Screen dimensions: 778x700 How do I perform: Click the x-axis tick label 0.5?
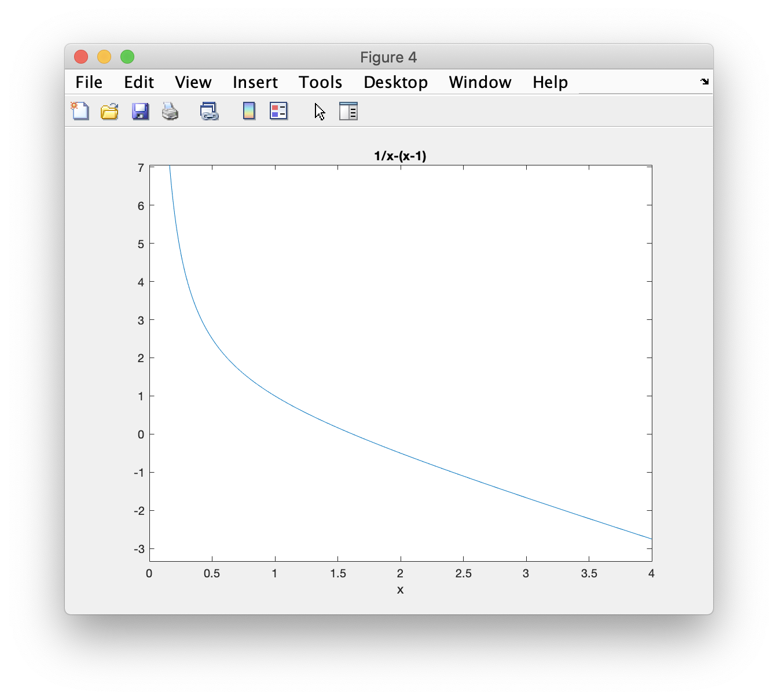point(212,573)
